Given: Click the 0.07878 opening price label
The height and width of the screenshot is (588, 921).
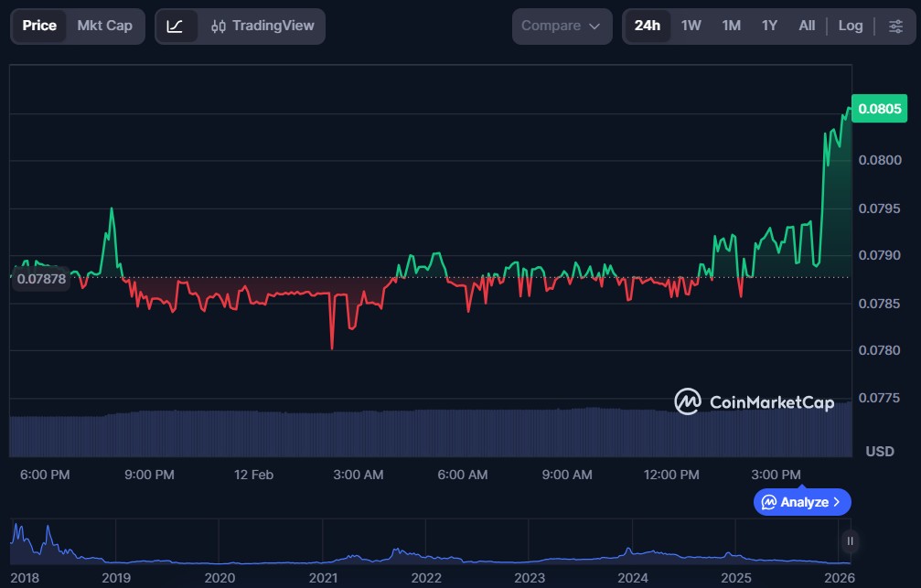Looking at the screenshot, I should [x=42, y=279].
